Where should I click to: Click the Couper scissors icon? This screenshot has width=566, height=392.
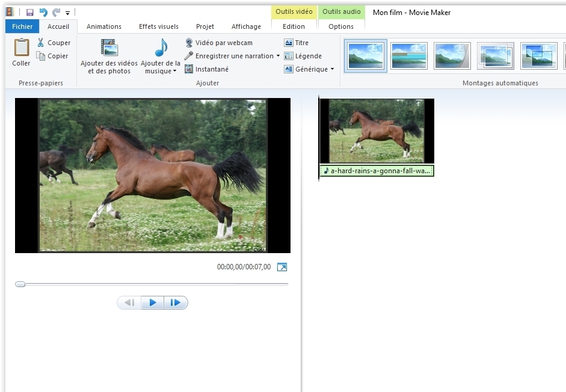click(41, 43)
